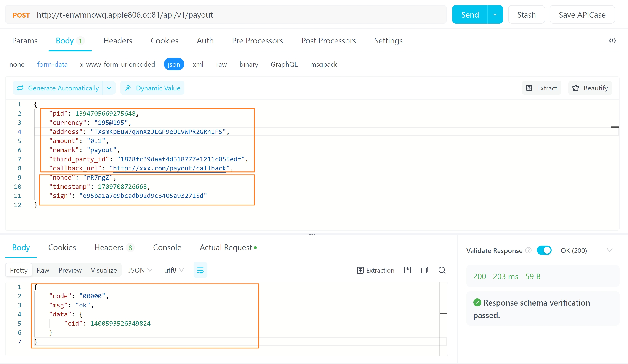Open the JSON format dropdown
This screenshot has width=628, height=364.
(140, 270)
